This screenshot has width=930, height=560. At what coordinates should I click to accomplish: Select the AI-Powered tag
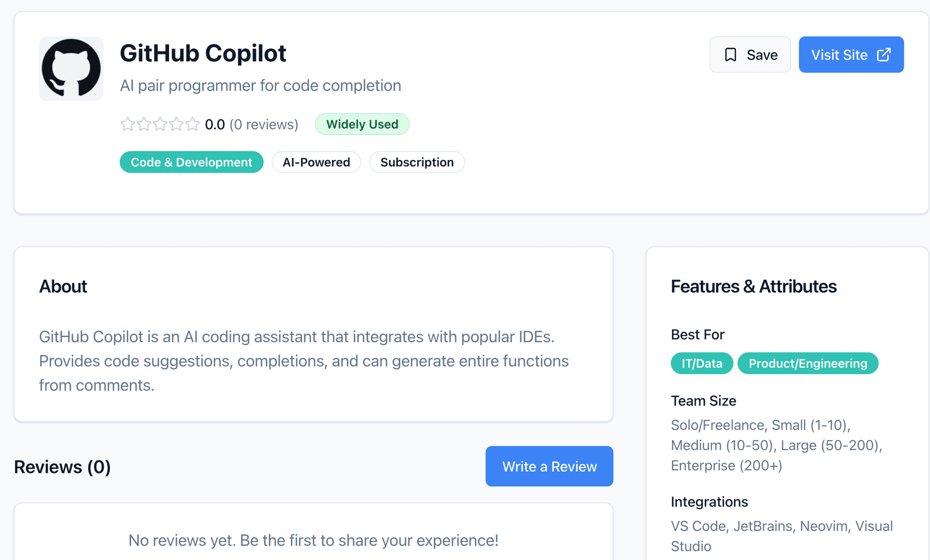pyautogui.click(x=316, y=162)
